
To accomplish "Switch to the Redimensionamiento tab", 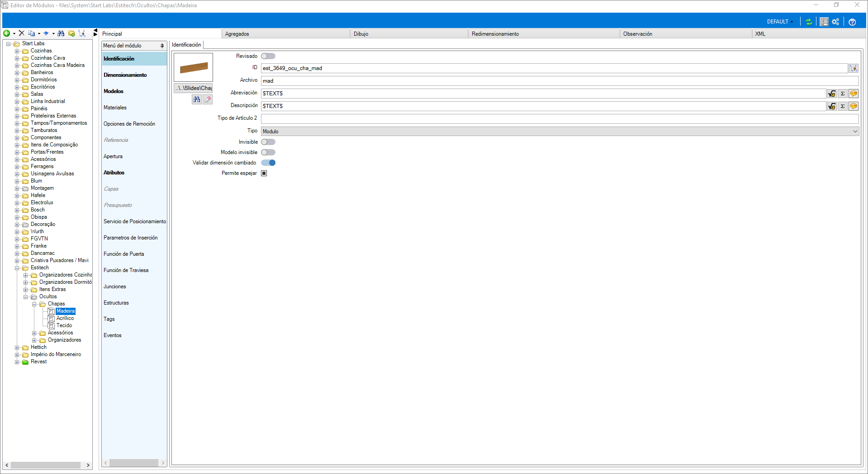I will tap(544, 34).
